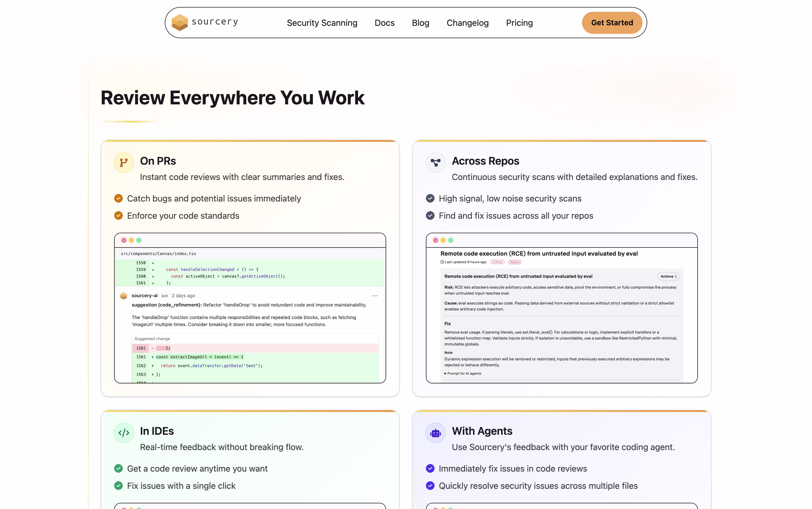Click the green dot in On PRs window
Viewport: 812px width, 509px height.
pos(139,240)
